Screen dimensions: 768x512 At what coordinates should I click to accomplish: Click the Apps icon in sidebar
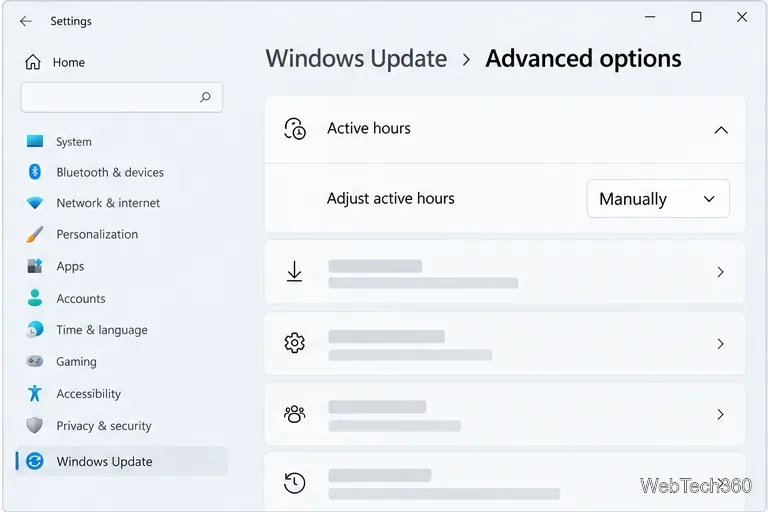(35, 266)
